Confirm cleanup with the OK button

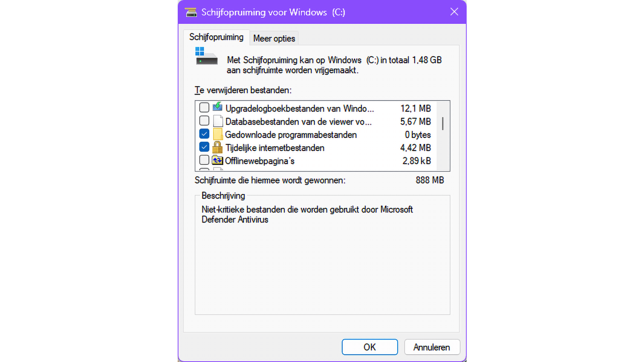pyautogui.click(x=370, y=347)
